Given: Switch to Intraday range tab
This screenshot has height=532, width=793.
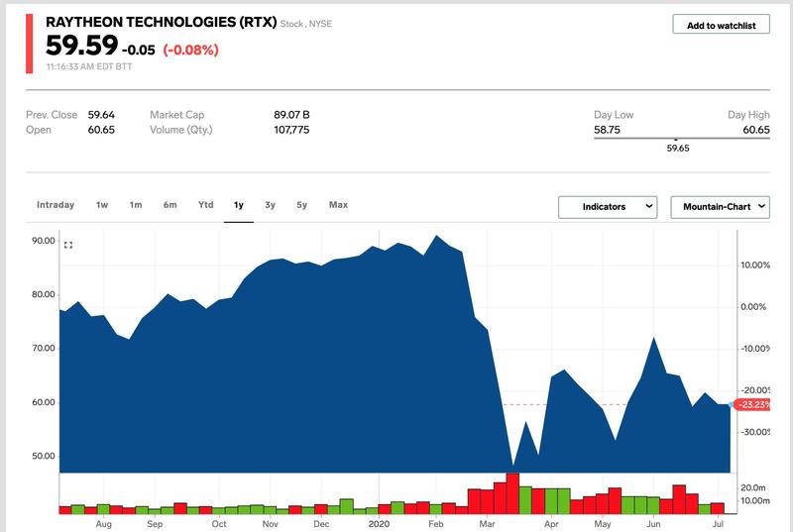Looking at the screenshot, I should 56,205.
